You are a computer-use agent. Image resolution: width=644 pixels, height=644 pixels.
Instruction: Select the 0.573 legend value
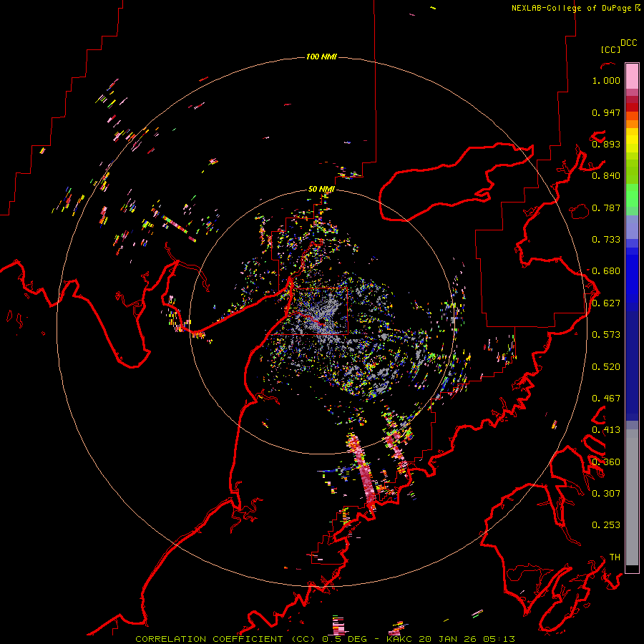[x=606, y=335]
